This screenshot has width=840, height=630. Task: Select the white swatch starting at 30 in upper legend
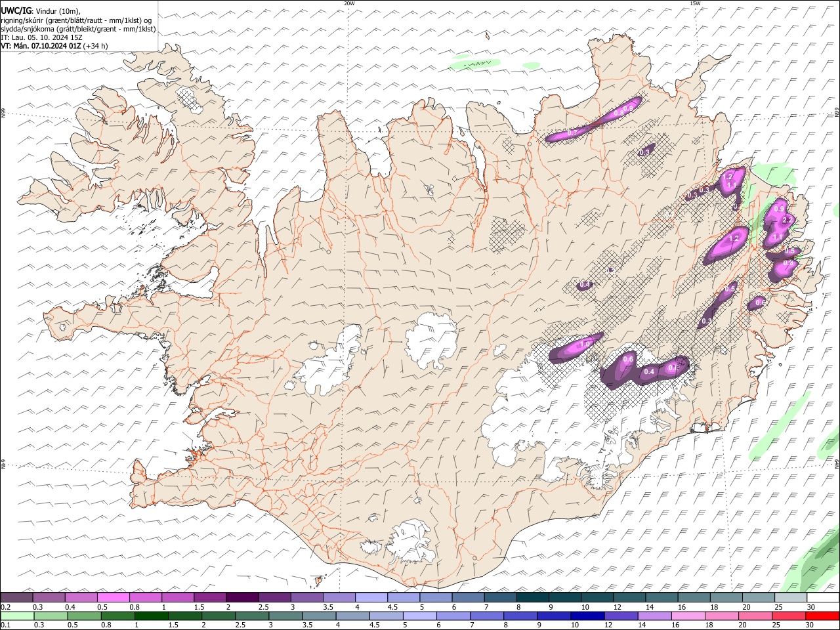[822, 598]
